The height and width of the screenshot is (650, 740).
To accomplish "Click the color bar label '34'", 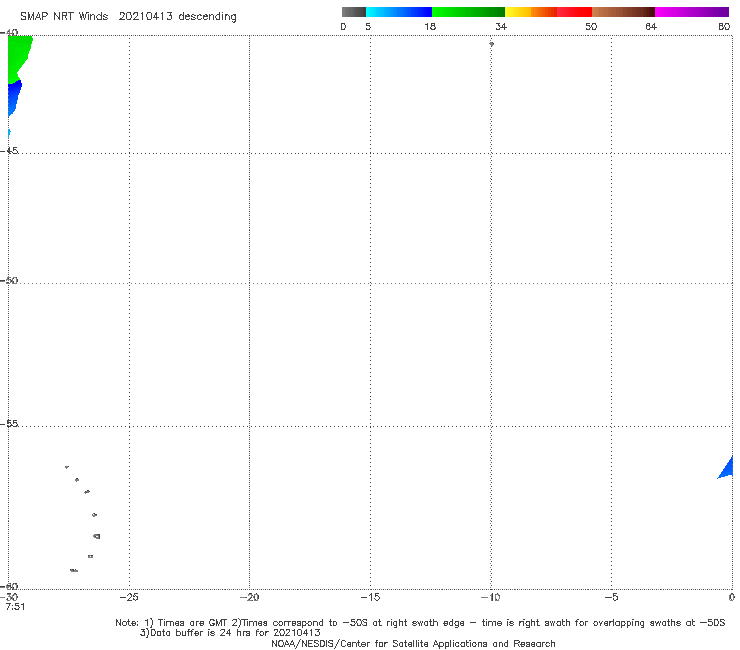I will click(x=501, y=27).
